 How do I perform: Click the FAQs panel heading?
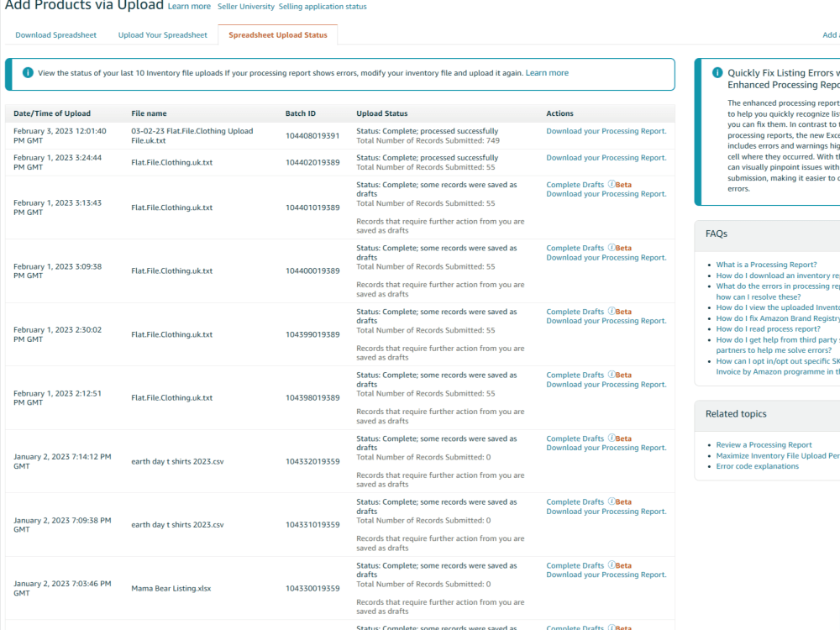(x=717, y=234)
